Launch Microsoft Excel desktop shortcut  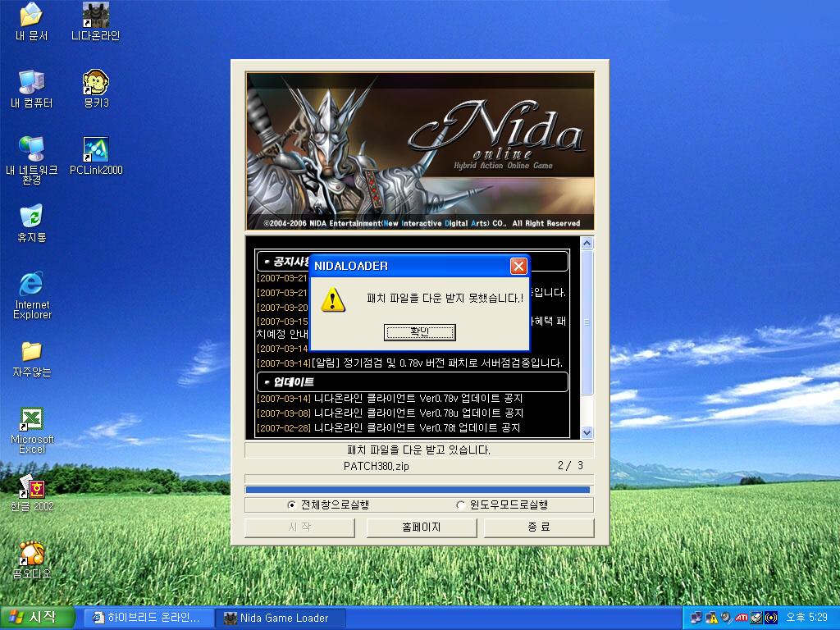point(31,419)
